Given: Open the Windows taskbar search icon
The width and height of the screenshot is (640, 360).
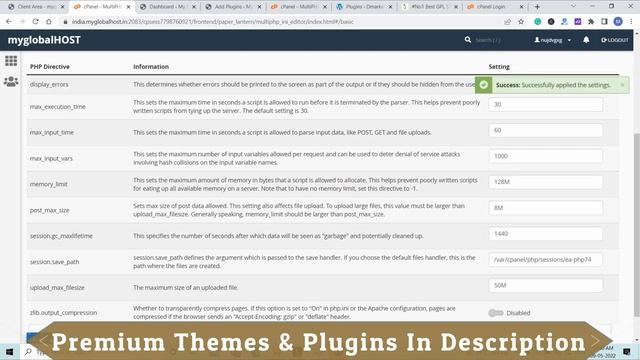Looking at the screenshot, I should (28, 351).
